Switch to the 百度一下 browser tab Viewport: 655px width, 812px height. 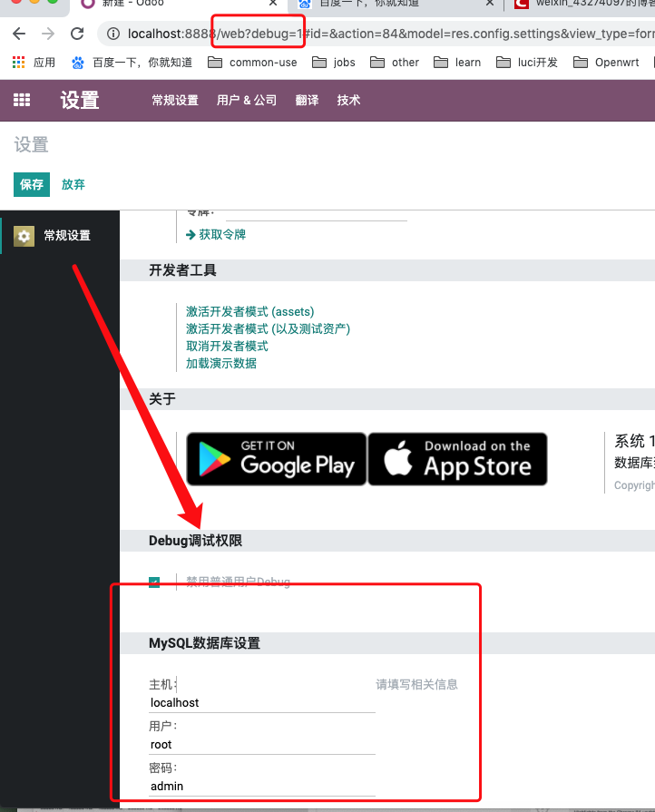tap(397, 5)
